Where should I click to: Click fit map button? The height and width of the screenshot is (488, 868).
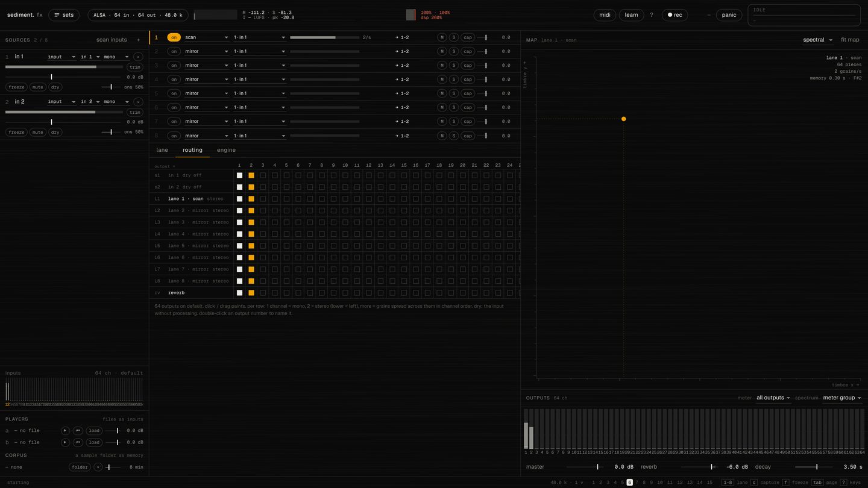click(x=850, y=40)
